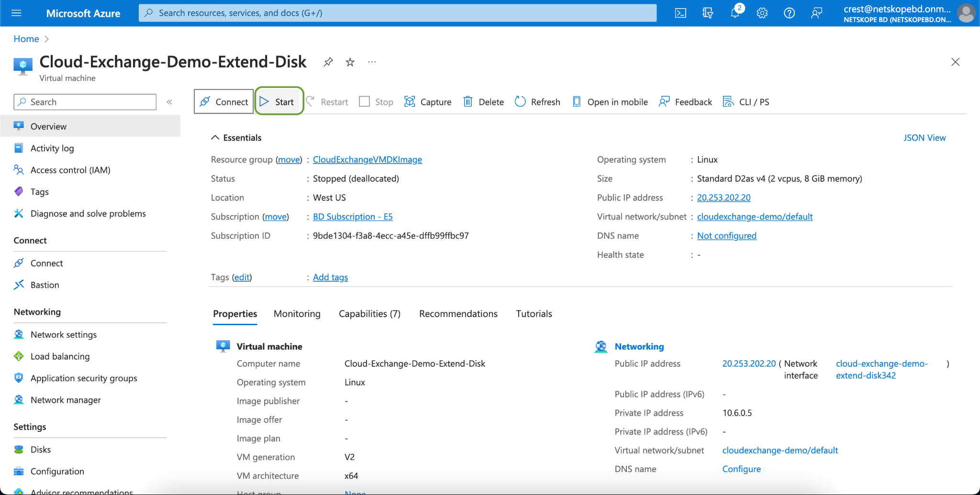Viewport: 980px width, 495px height.
Task: Open the notifications bell
Action: tap(735, 13)
